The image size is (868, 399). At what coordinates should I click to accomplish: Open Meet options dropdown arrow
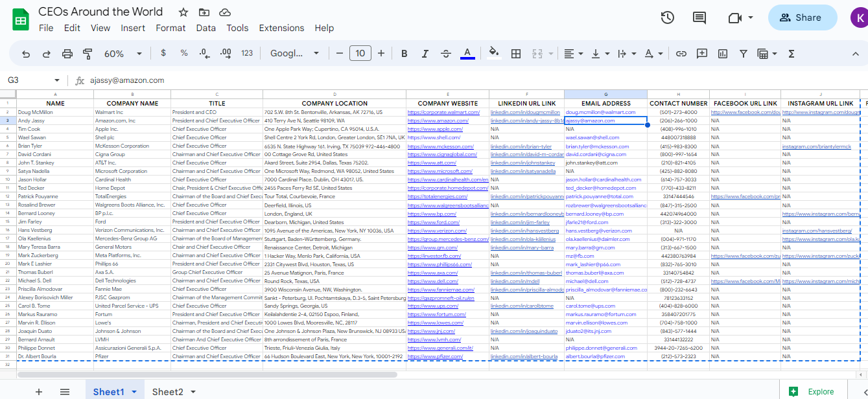[751, 17]
